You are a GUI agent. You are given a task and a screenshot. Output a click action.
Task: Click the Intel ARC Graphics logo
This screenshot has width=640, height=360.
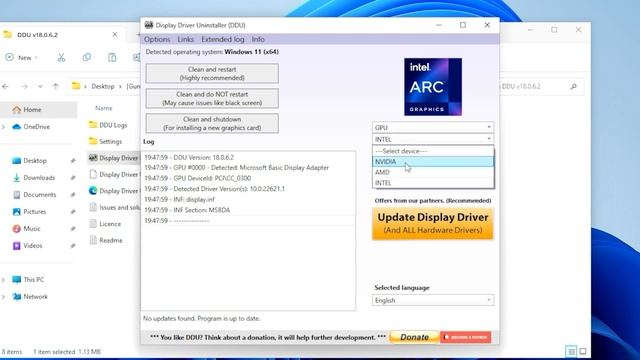[x=433, y=87]
